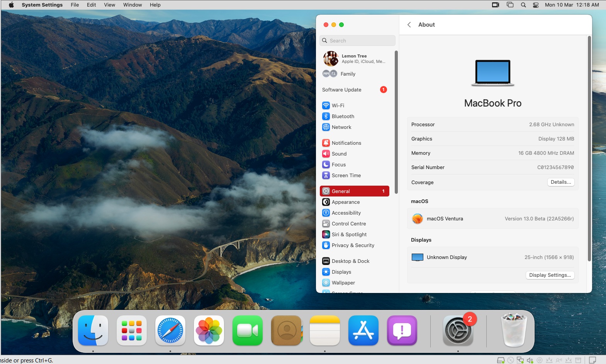Click System Settings icon in Dock

pos(458,330)
